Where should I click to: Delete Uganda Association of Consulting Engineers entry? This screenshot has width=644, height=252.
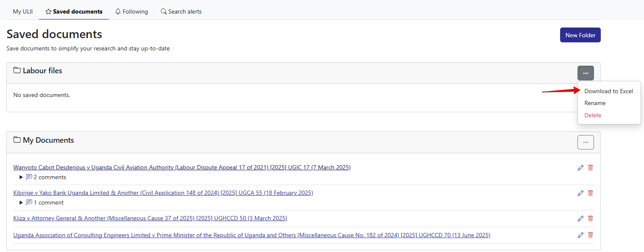tap(591, 235)
